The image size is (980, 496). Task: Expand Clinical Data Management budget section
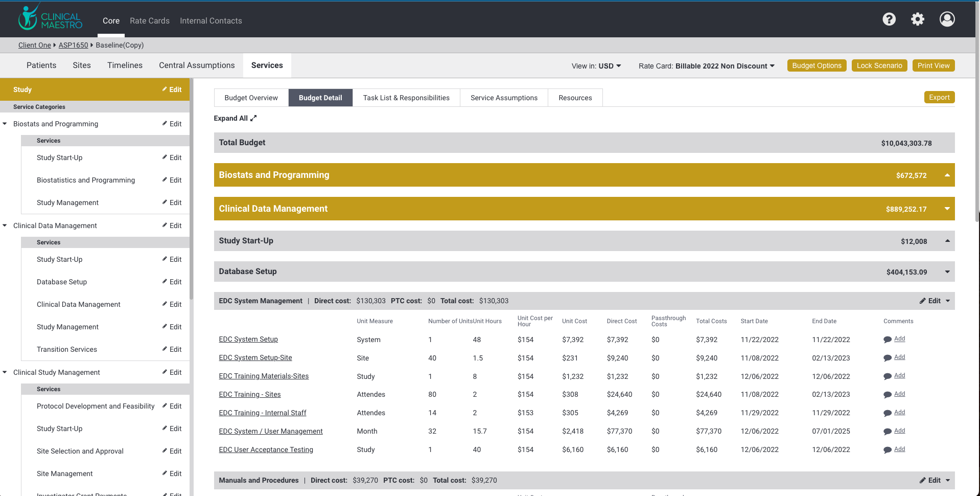pos(947,209)
